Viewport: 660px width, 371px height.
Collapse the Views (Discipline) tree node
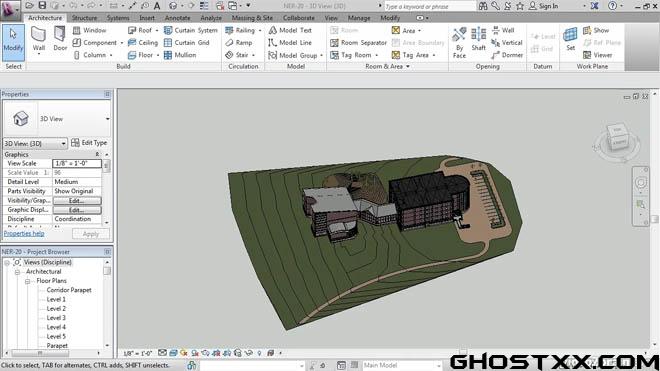[x=7, y=262]
